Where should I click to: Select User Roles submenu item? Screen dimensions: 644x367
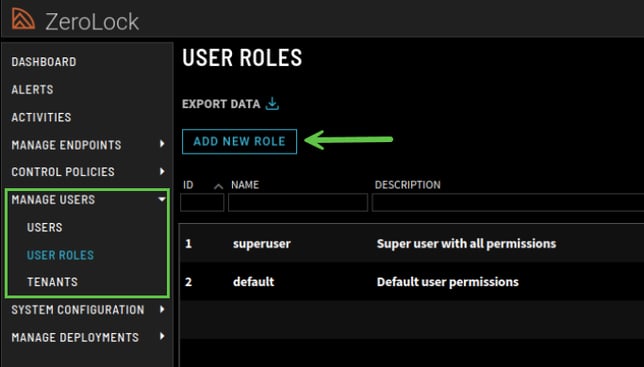[x=60, y=255]
